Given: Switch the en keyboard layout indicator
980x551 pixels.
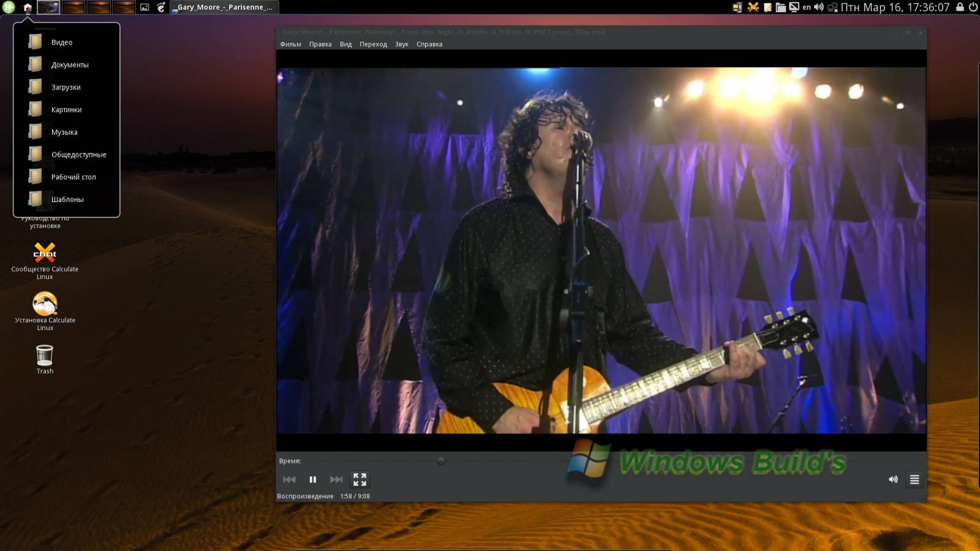Looking at the screenshot, I should click(x=807, y=7).
